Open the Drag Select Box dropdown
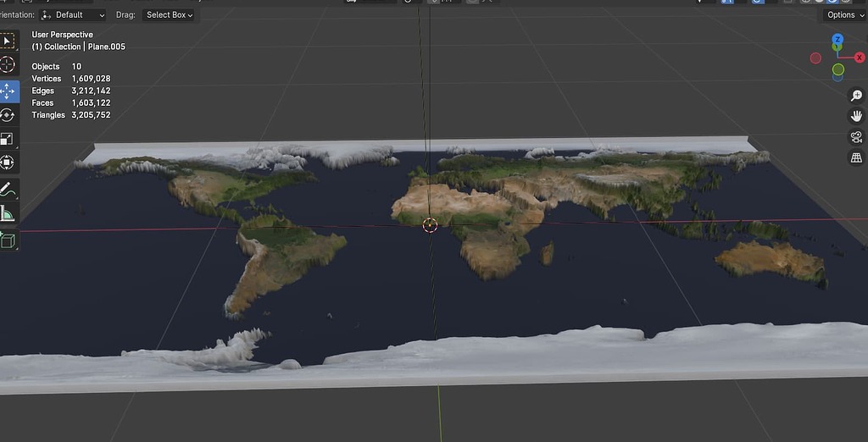Image resolution: width=868 pixels, height=442 pixels. (x=170, y=15)
